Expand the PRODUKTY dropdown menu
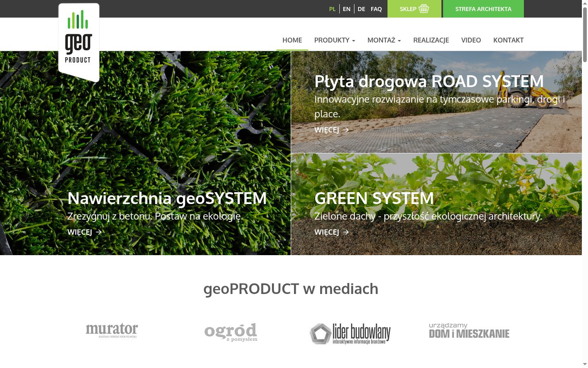 click(335, 40)
